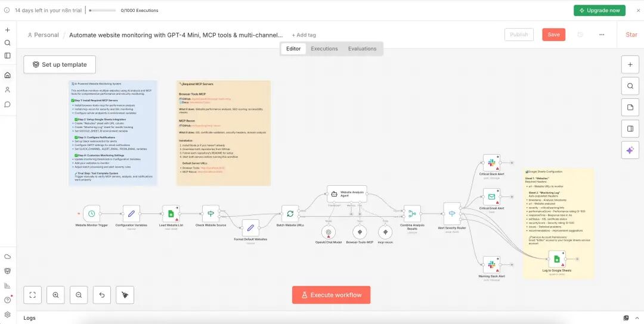Open settings gear in left sidebar
The image size is (644, 324).
tap(7, 314)
